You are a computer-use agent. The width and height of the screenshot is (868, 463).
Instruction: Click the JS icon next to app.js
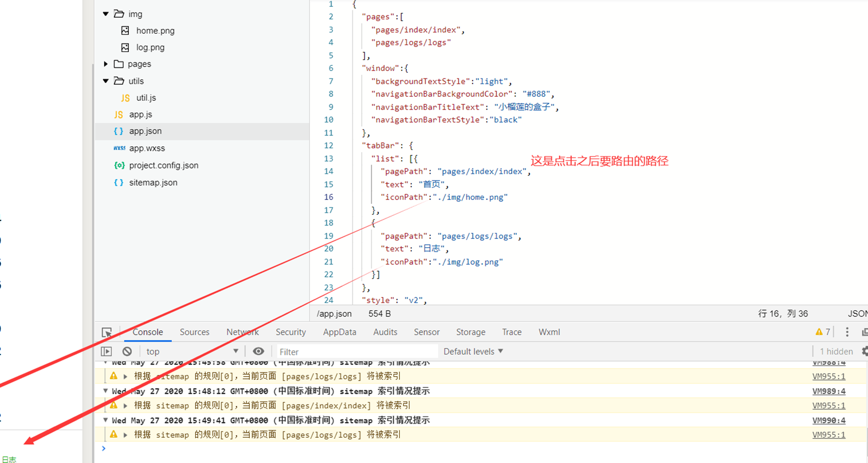119,115
